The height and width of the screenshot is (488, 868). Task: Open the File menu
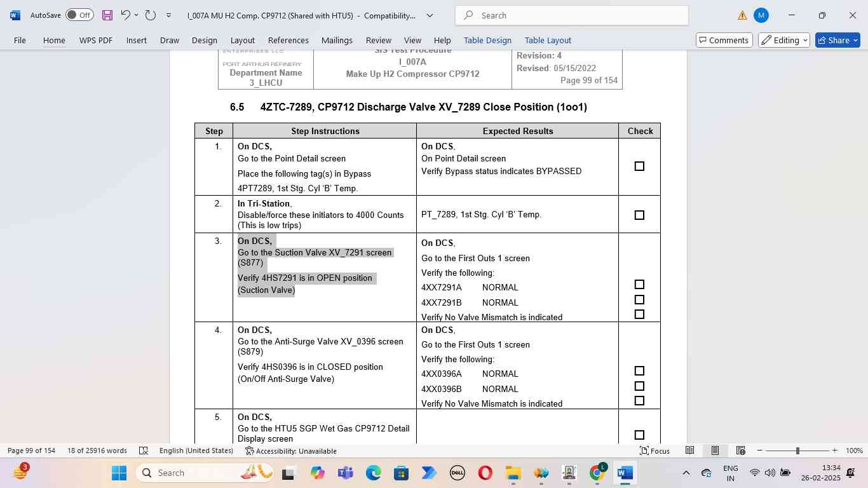20,40
